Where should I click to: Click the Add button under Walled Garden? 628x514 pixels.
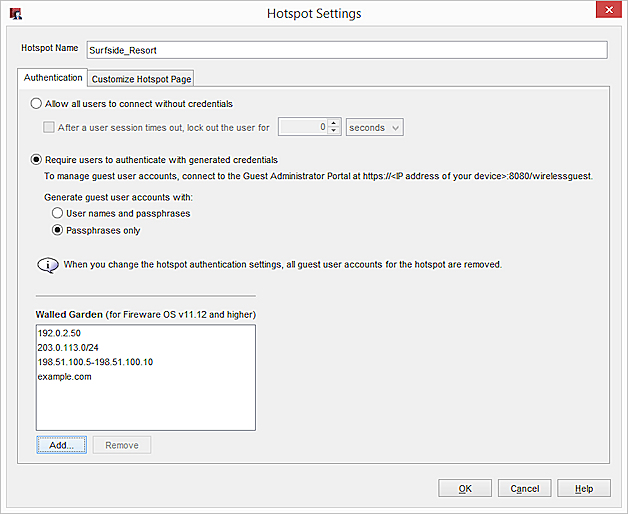click(61, 445)
